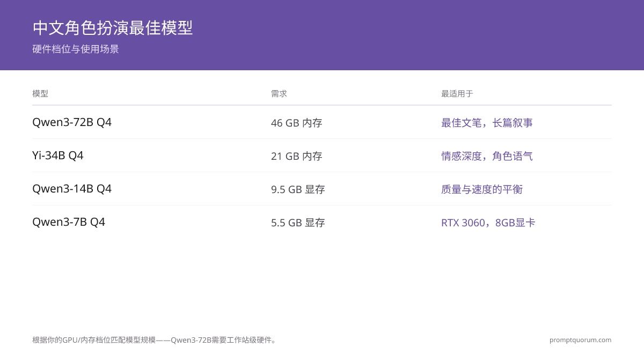Click the 模型 column header
644x362 pixels.
[x=40, y=93]
